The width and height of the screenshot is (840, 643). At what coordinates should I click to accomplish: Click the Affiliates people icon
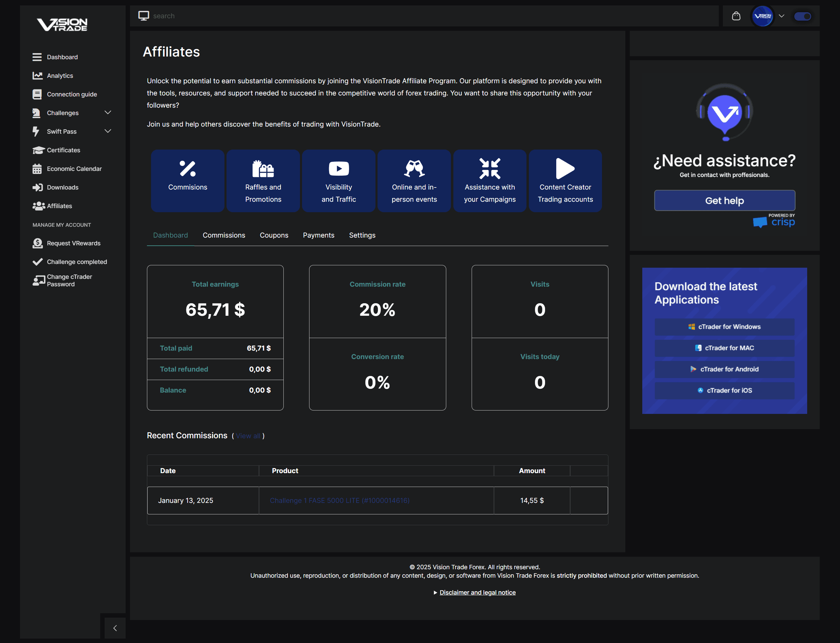(x=39, y=206)
